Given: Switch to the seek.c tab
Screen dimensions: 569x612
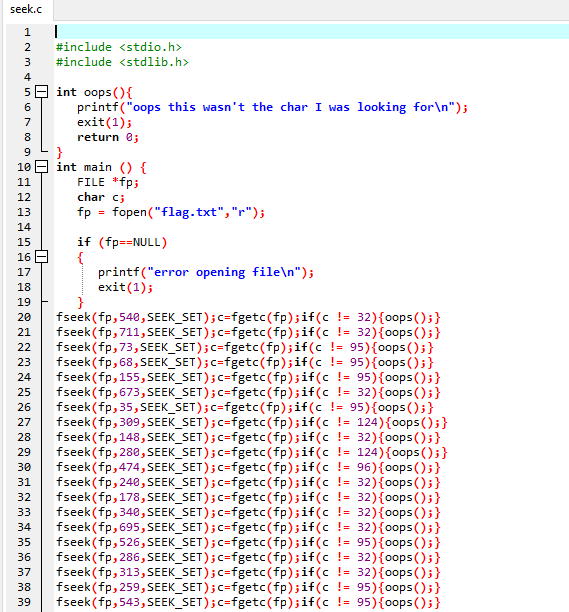Looking at the screenshot, I should [26, 9].
